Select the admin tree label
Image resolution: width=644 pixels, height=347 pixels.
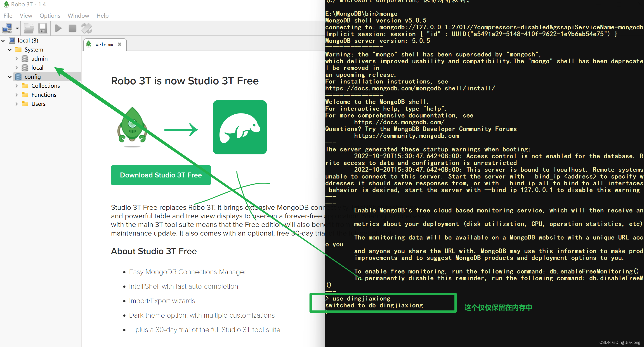tap(40, 59)
